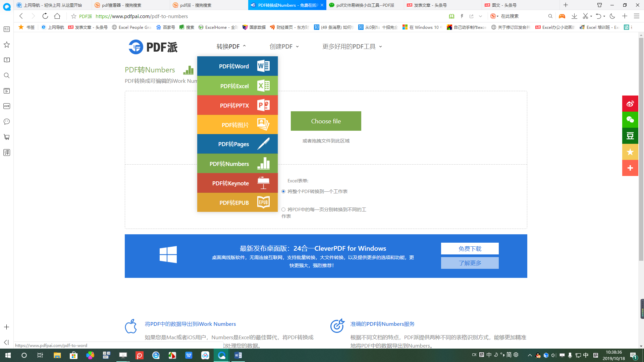Go to browser home page icon

point(57,16)
